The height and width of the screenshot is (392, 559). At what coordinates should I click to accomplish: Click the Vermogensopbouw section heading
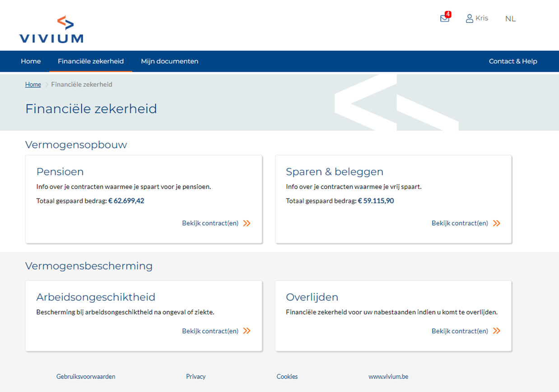pos(76,145)
